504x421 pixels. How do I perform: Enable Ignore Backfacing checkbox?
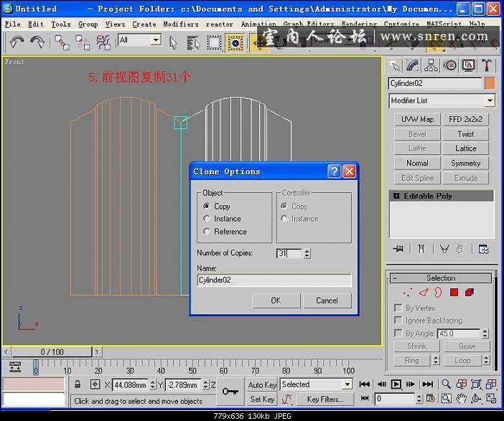tap(398, 321)
